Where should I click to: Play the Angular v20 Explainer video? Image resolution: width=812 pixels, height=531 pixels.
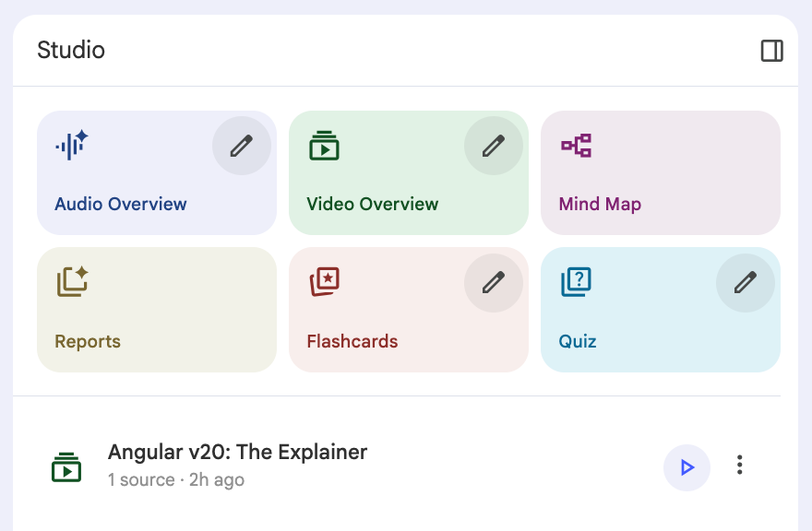(687, 467)
